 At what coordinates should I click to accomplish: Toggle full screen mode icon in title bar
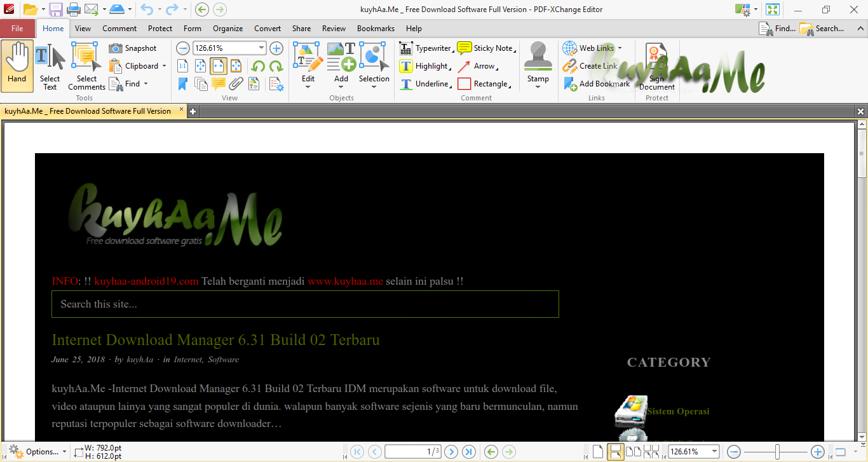773,10
